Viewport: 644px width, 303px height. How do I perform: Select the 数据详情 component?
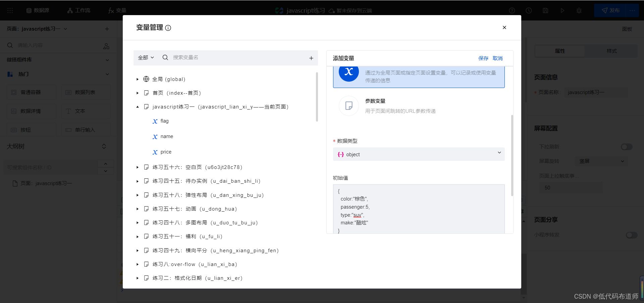point(32,111)
